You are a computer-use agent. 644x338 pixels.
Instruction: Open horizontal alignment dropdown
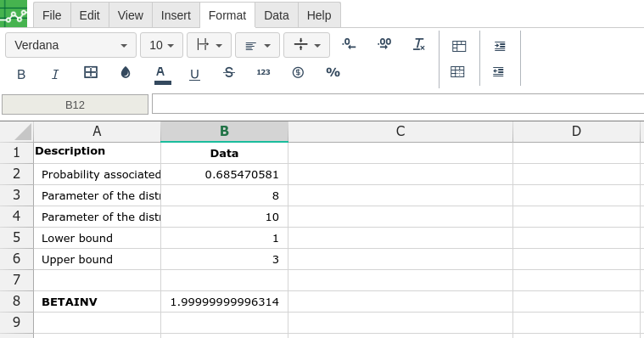coord(258,45)
